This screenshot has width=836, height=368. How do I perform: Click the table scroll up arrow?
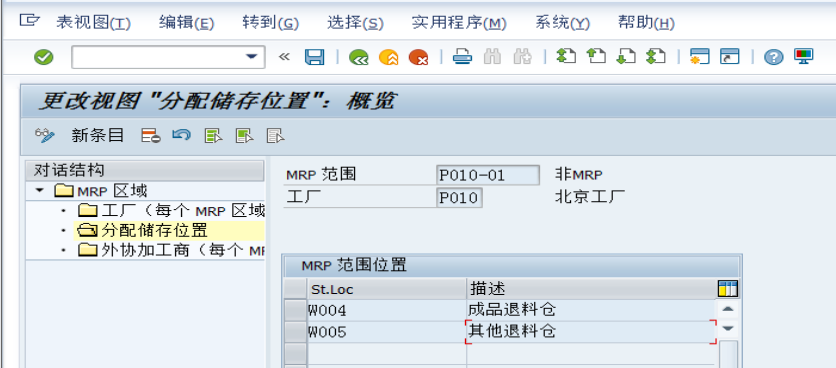click(x=728, y=309)
